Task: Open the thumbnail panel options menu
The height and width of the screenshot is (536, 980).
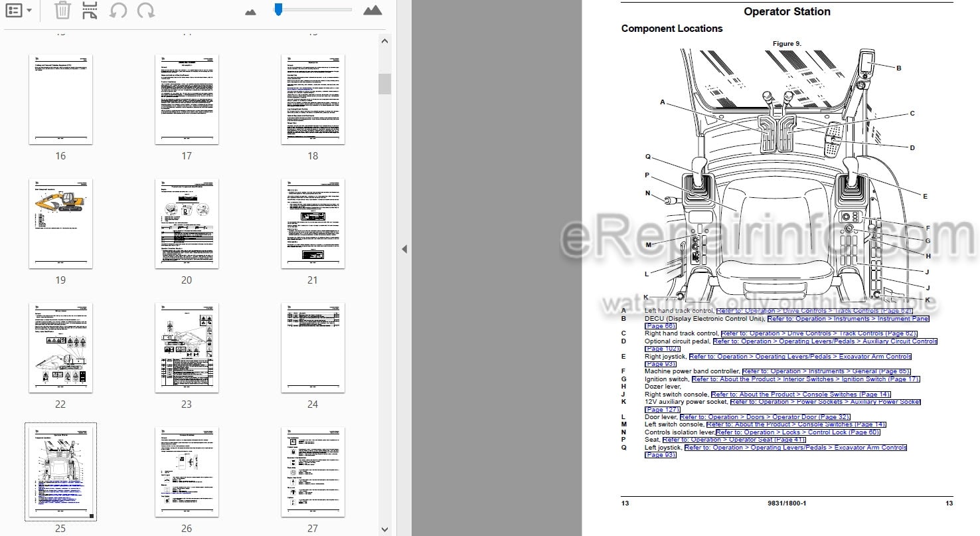Action: [x=18, y=11]
